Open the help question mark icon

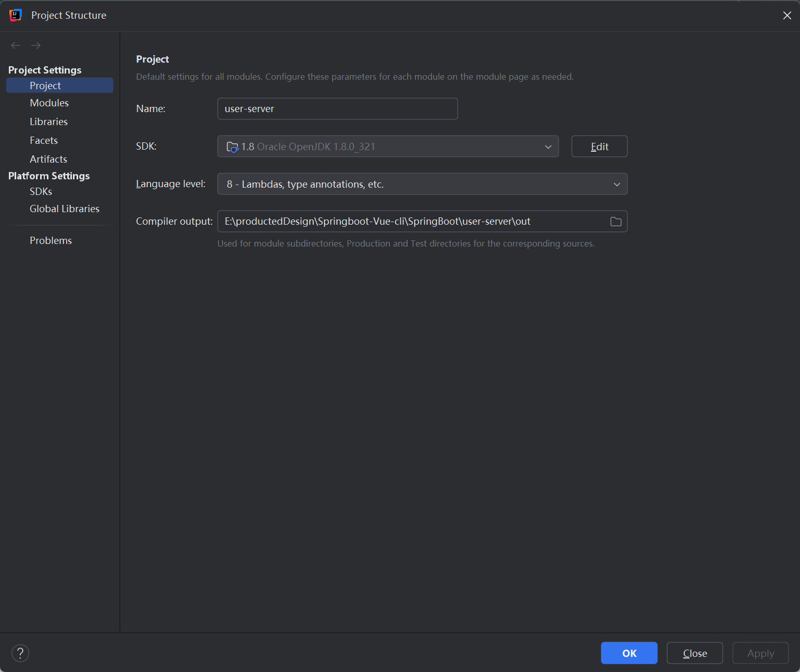pyautogui.click(x=20, y=653)
